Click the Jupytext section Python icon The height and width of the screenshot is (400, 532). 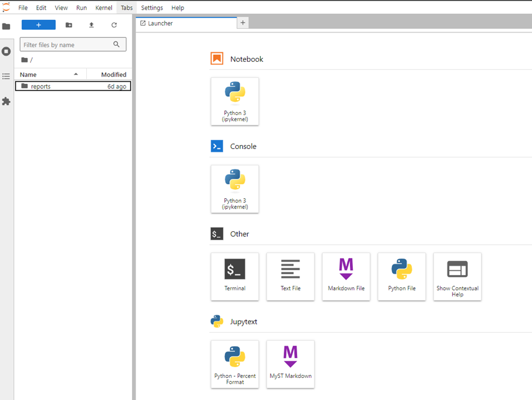[217, 321]
